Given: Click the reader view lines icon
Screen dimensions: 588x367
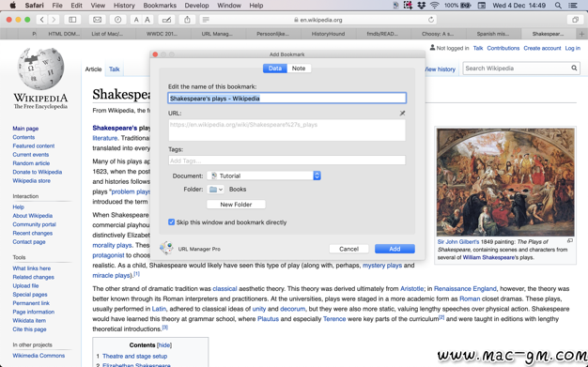Looking at the screenshot, I should [x=206, y=20].
